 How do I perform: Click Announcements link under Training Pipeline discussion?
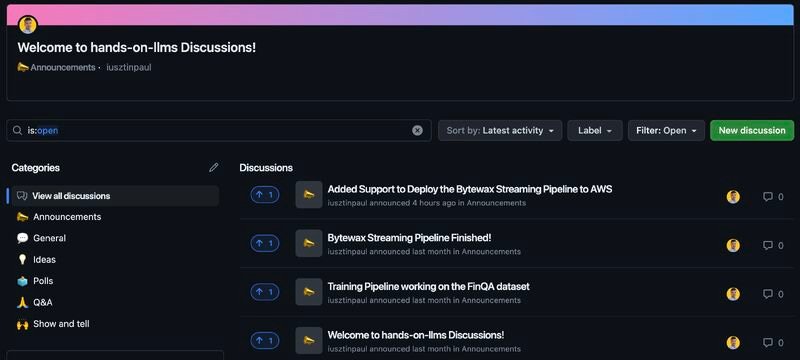pos(491,300)
